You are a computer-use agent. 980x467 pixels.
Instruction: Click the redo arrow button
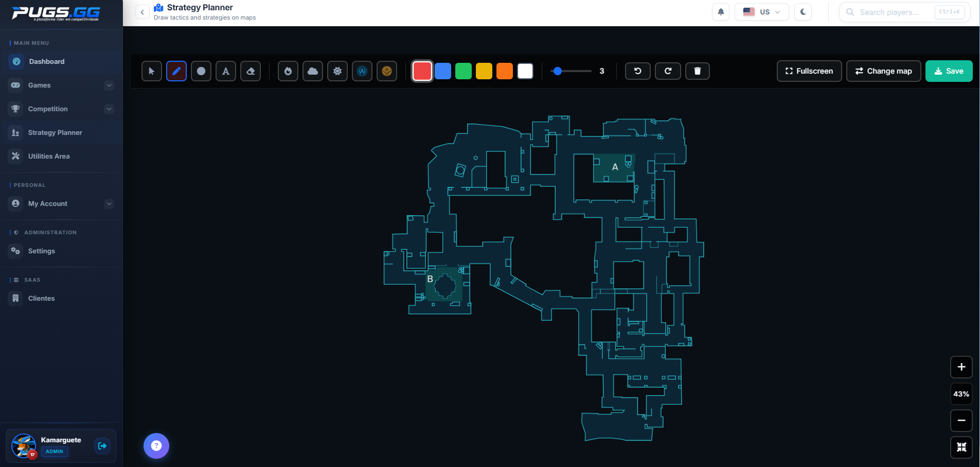pyautogui.click(x=668, y=71)
